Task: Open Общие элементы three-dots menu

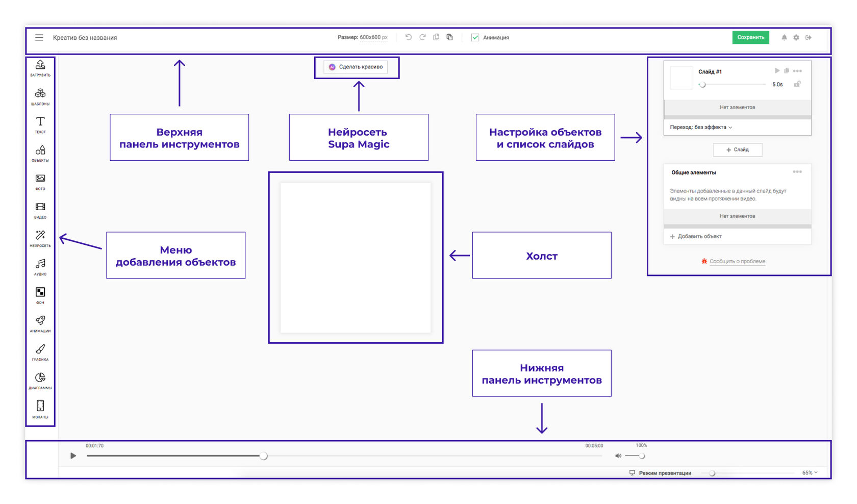Action: click(797, 172)
